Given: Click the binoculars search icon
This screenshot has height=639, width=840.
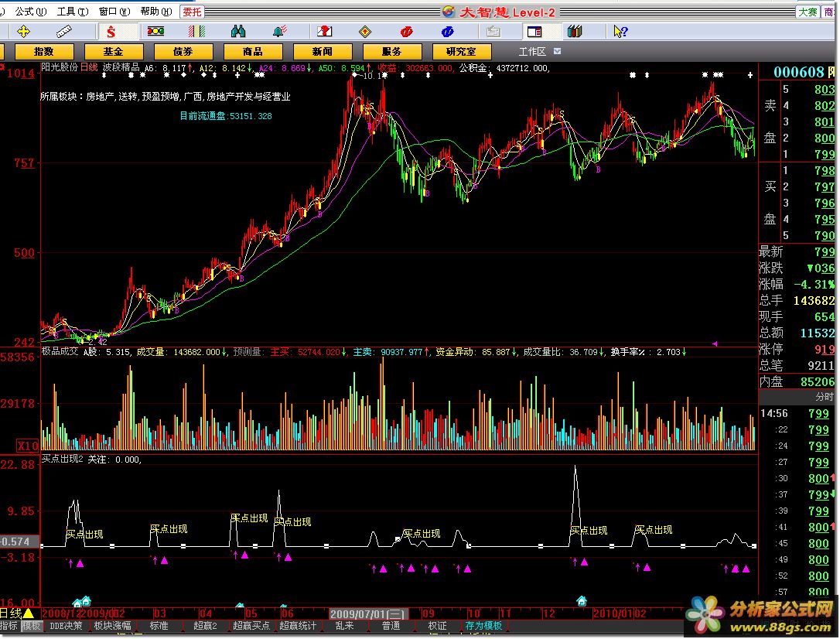Looking at the screenshot, I should (237, 32).
